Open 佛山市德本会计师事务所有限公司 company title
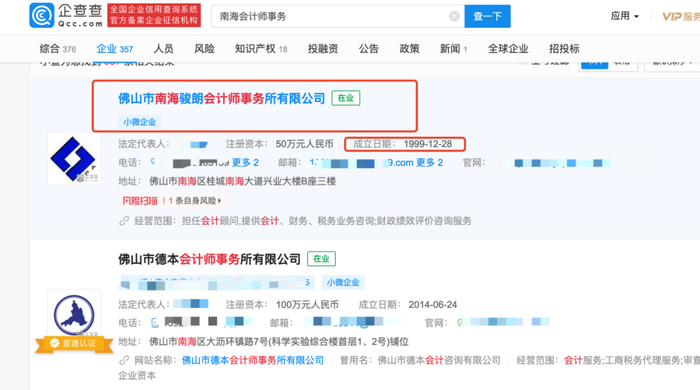This screenshot has height=390, width=700. pyautogui.click(x=209, y=259)
